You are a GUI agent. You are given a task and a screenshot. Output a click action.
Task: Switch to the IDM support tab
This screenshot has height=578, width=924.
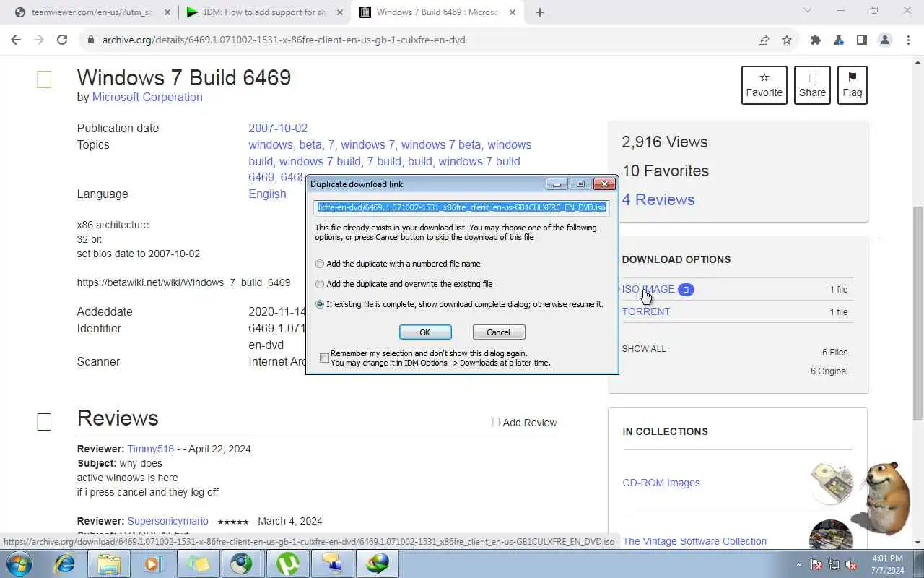264,12
